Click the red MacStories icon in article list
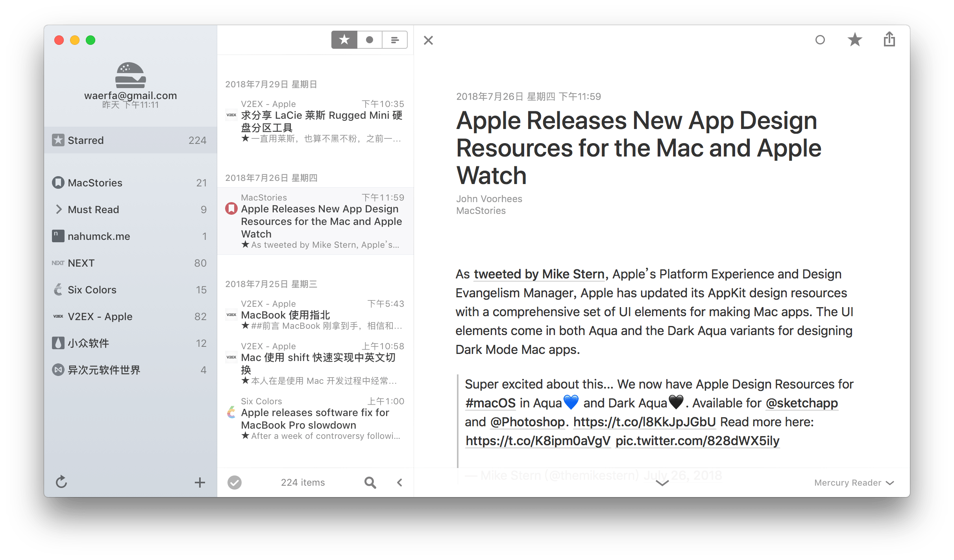 pyautogui.click(x=231, y=208)
